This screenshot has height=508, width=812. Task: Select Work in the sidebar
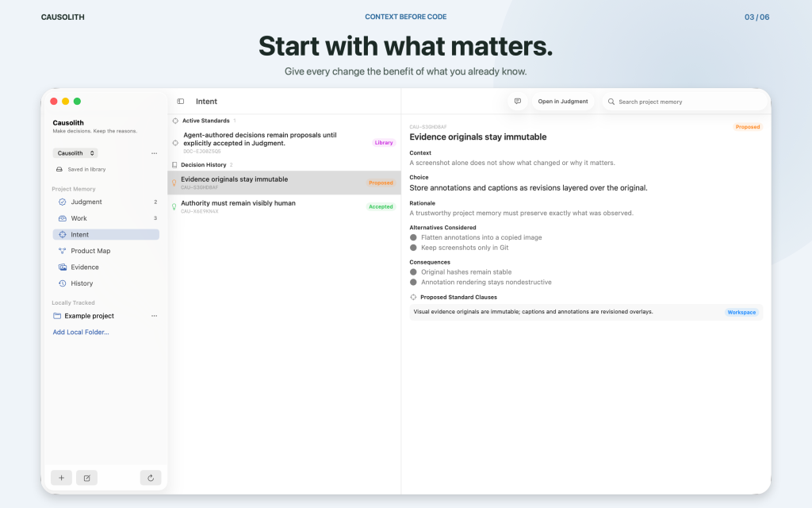105,218
